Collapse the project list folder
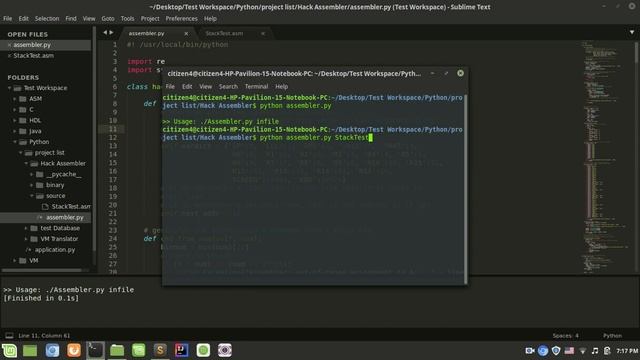This screenshot has height=360, width=640. [20, 153]
